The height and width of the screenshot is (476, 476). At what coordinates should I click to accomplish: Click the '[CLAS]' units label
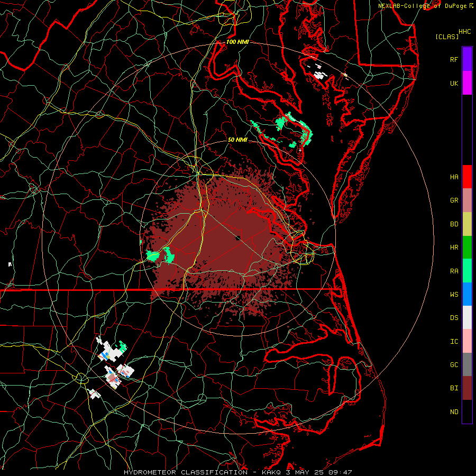click(447, 36)
